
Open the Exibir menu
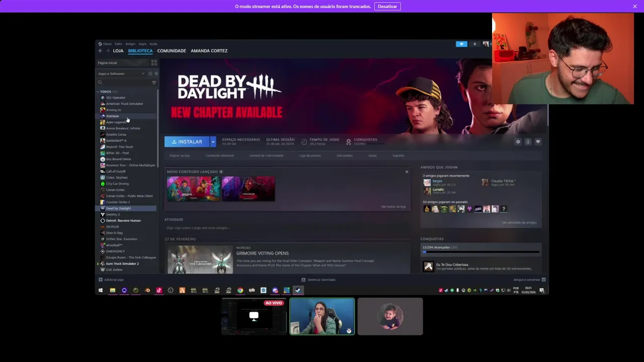pos(118,44)
